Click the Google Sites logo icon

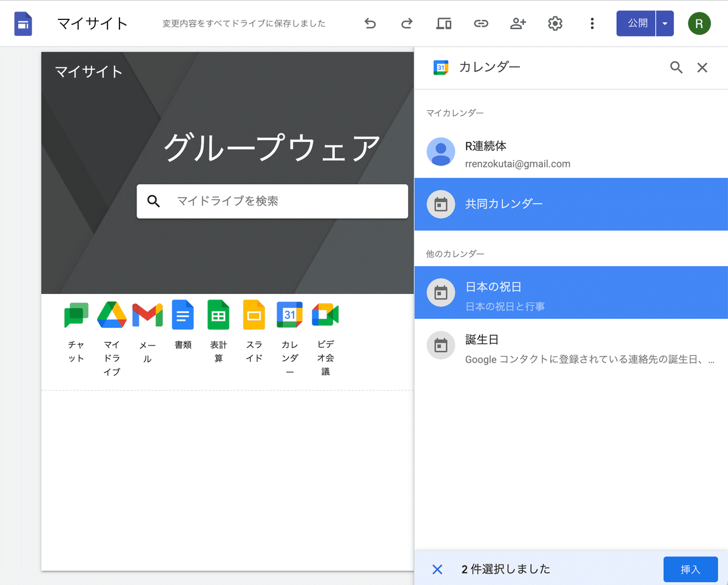click(23, 24)
